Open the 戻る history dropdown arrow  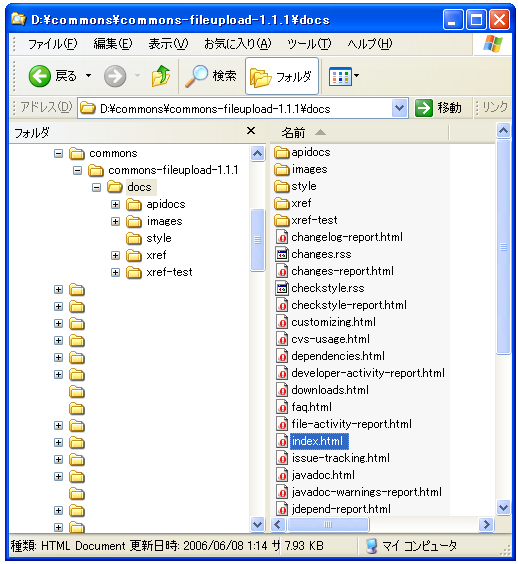[x=88, y=76]
